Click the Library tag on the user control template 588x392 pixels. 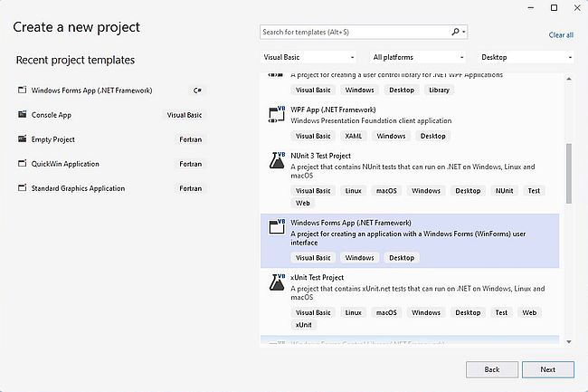439,90
